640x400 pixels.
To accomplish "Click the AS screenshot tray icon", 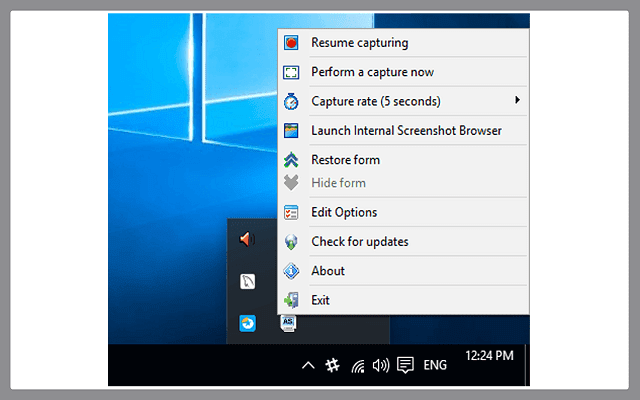I will coord(289,322).
